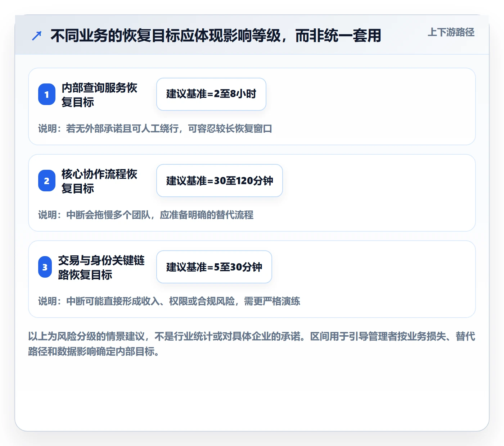Click the heading 交易与身份关键链路恢复目标
Screen dimensions: 504x446
(x=101, y=267)
